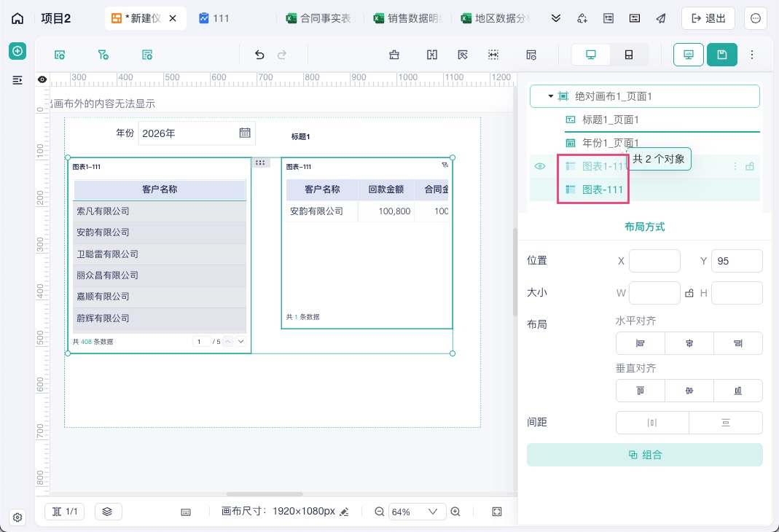Viewport: 779px width, 532px height.
Task: Click the top vertical align icon
Action: click(x=640, y=391)
